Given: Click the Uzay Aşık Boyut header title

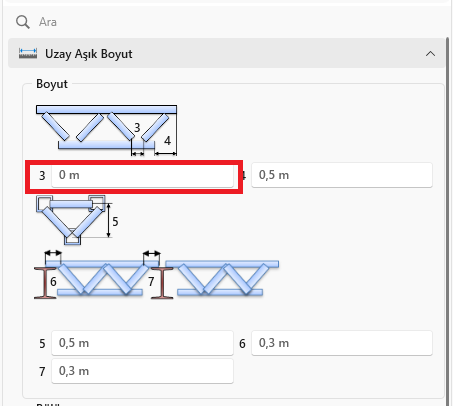Looking at the screenshot, I should coord(89,54).
